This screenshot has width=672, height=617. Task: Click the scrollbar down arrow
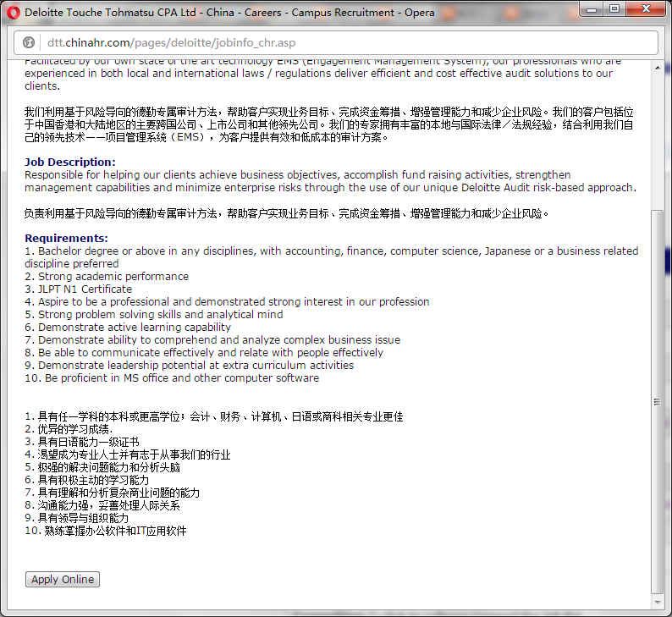658,603
